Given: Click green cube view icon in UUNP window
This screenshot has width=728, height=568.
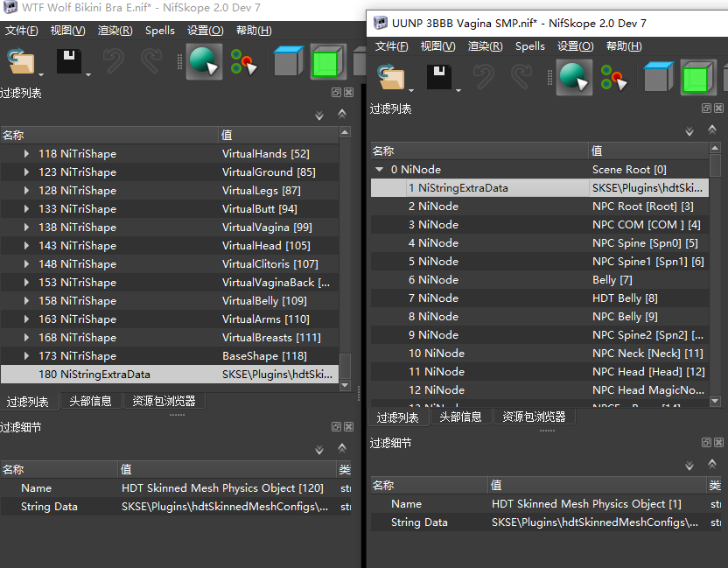Looking at the screenshot, I should [698, 78].
